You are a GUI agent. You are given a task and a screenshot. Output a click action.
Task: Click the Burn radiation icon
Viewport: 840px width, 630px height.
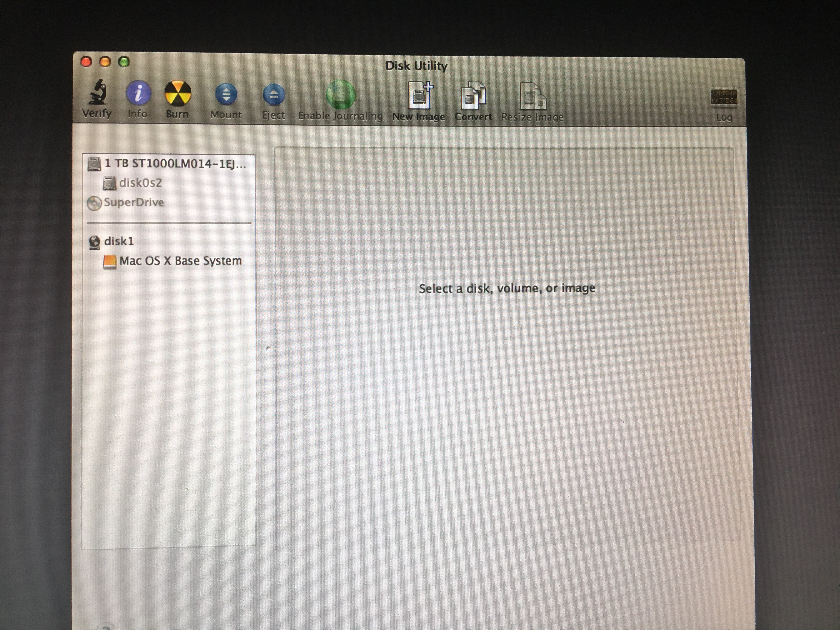(177, 93)
